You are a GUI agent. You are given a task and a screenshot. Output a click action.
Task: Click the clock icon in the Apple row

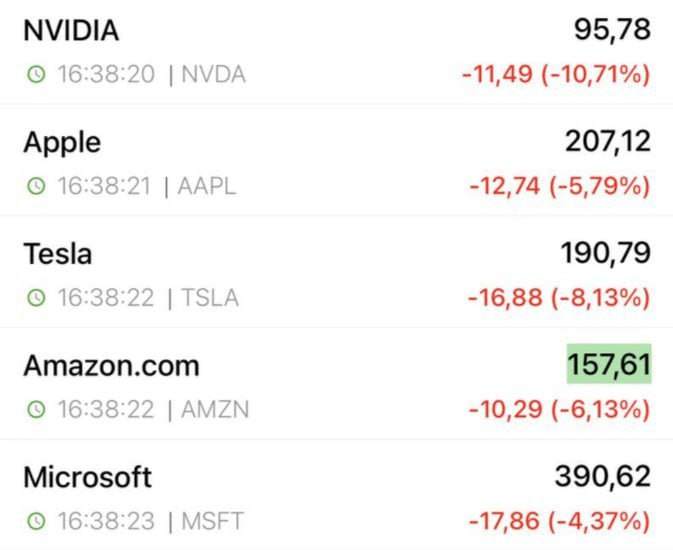coord(36,187)
